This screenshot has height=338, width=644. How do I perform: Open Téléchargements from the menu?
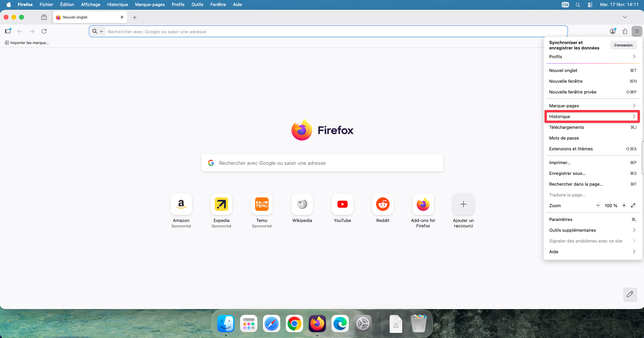pyautogui.click(x=593, y=127)
